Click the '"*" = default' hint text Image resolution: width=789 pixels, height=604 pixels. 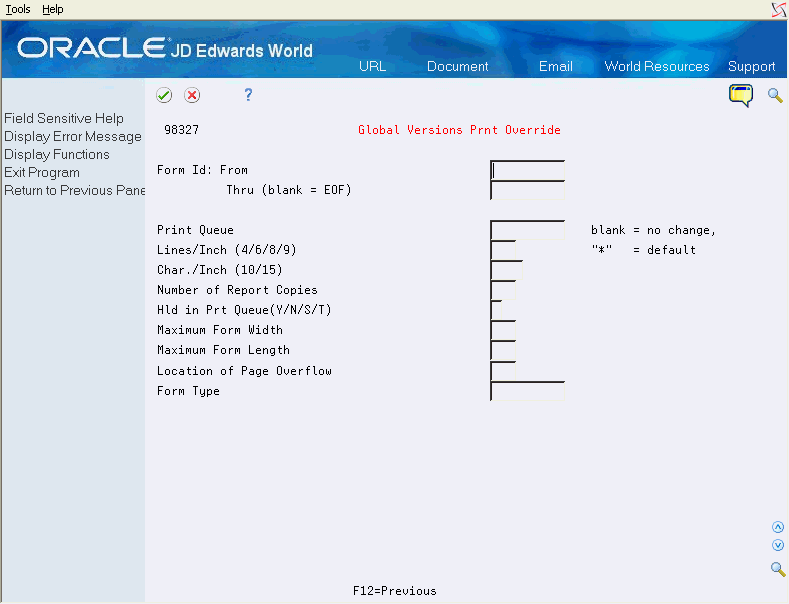tap(644, 250)
